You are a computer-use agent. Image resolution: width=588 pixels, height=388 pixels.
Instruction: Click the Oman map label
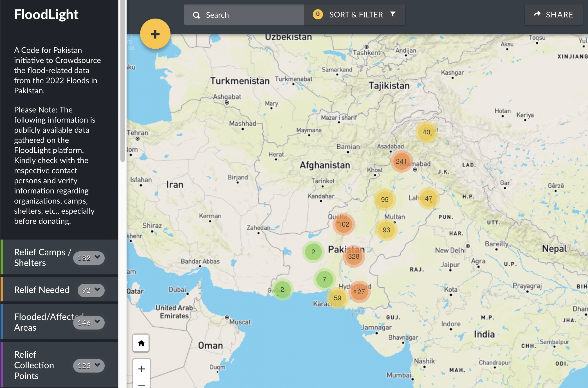(x=210, y=346)
